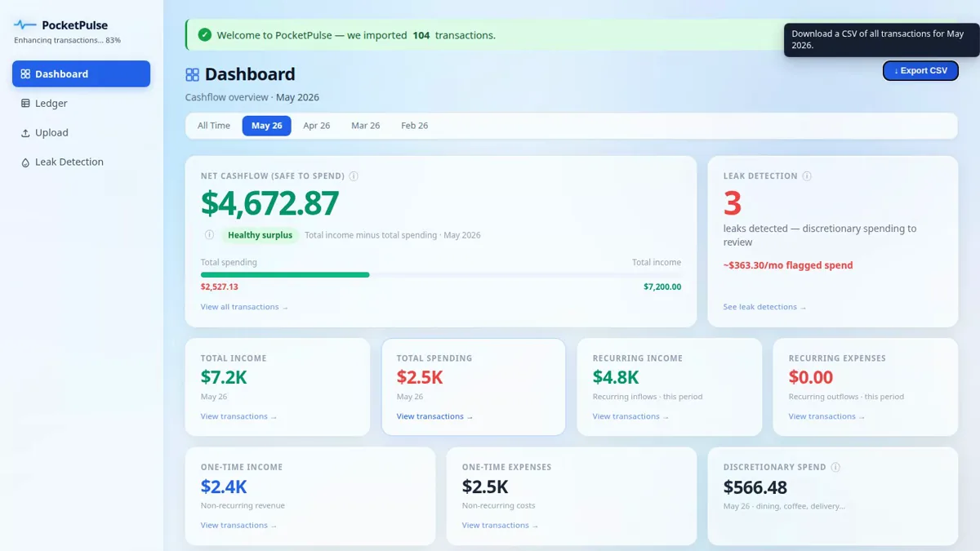Click the leak count number 3
Screen dimensions: 980x551
(x=733, y=204)
